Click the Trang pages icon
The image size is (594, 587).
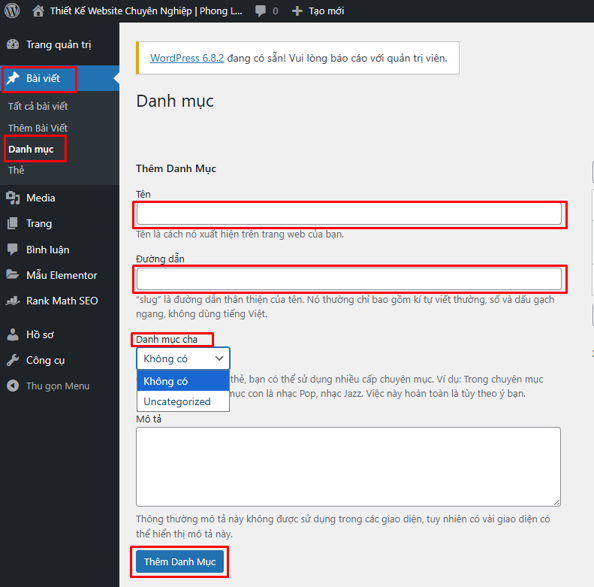pyautogui.click(x=13, y=223)
